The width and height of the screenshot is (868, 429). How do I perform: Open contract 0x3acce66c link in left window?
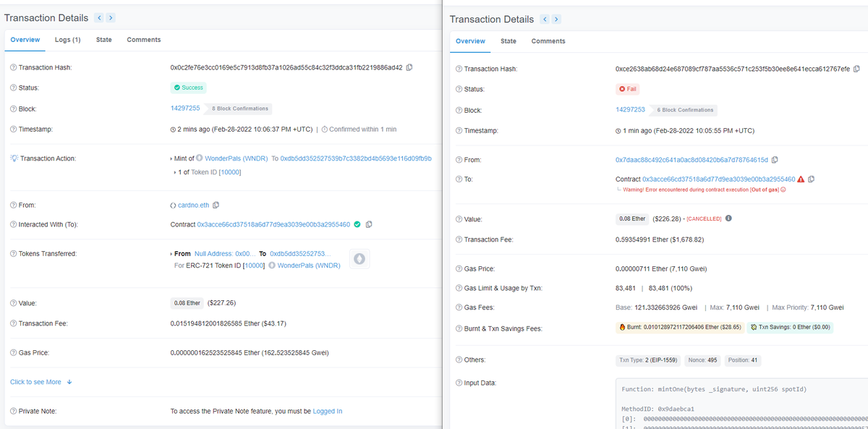[x=273, y=224]
